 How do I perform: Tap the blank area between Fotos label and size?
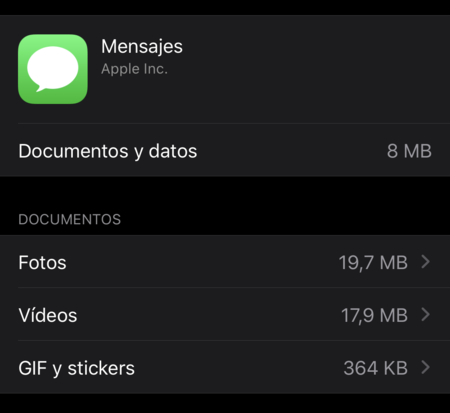coord(202,262)
